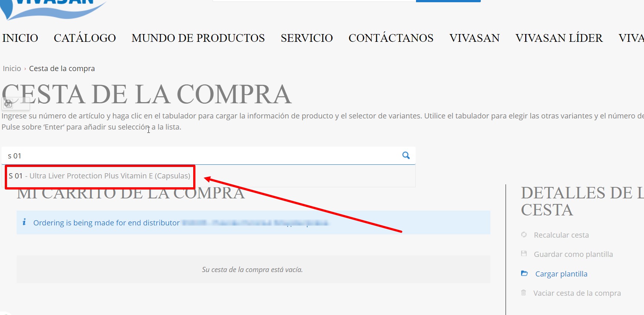Open the VIVASAN LÍDER menu
This screenshot has height=315, width=644.
point(559,38)
